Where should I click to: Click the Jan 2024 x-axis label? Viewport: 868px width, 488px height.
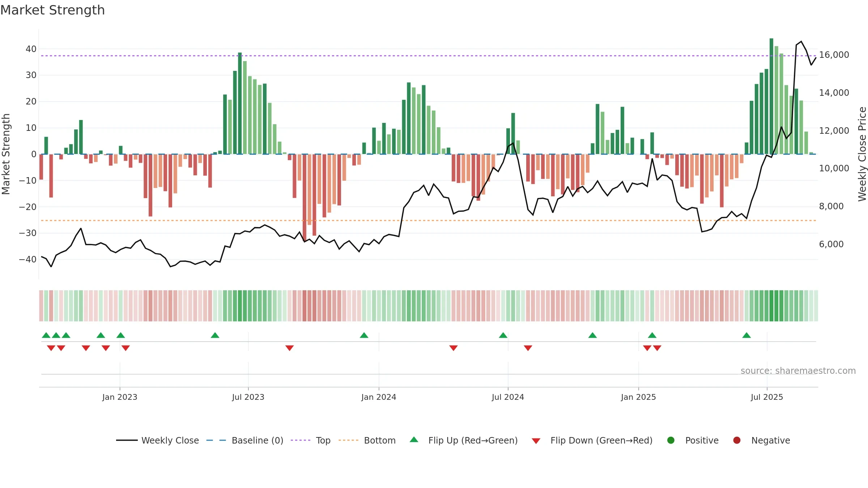point(379,397)
